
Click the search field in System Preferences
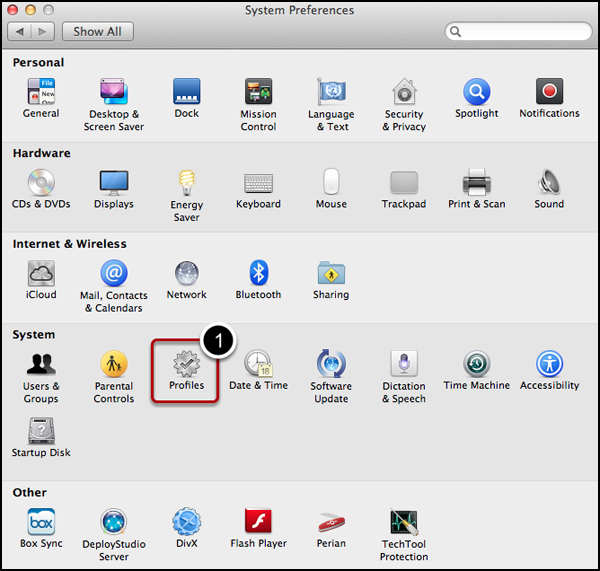click(518, 31)
